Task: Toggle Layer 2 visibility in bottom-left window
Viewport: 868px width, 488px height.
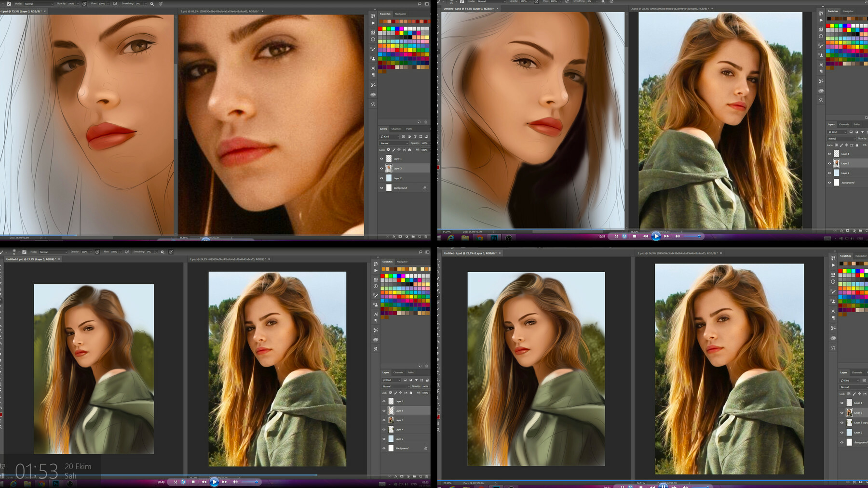Action: click(x=384, y=439)
